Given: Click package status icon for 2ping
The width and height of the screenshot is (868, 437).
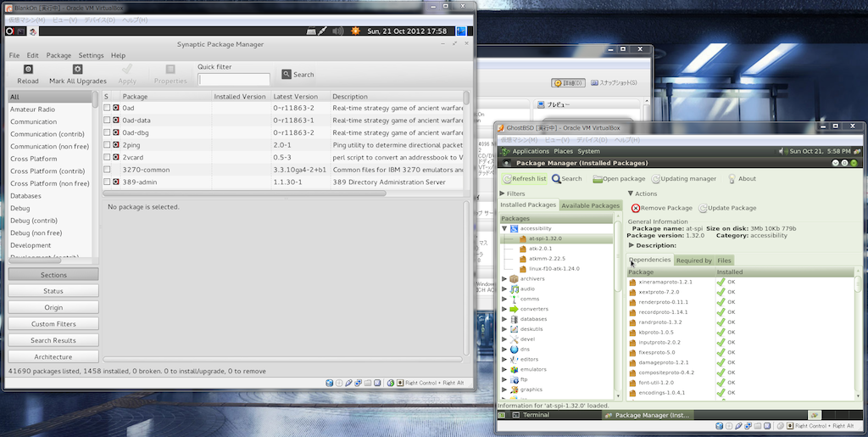Looking at the screenshot, I should 116,145.
